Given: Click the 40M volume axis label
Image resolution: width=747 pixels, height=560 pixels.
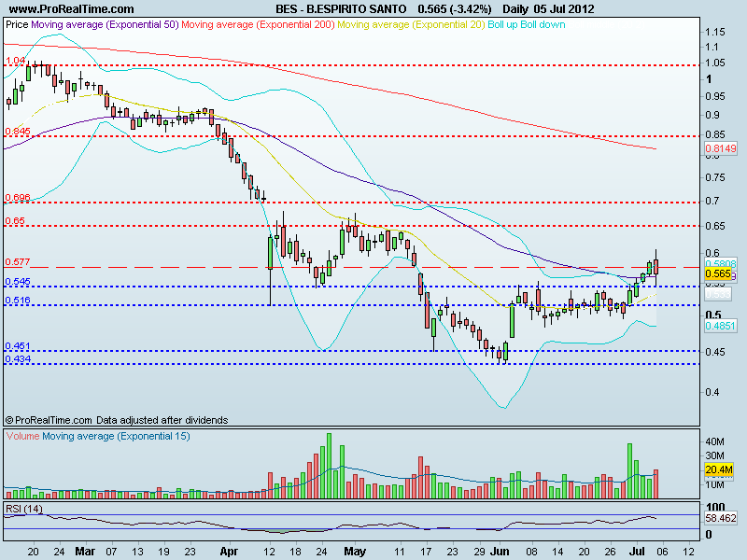Looking at the screenshot, I should click(715, 441).
